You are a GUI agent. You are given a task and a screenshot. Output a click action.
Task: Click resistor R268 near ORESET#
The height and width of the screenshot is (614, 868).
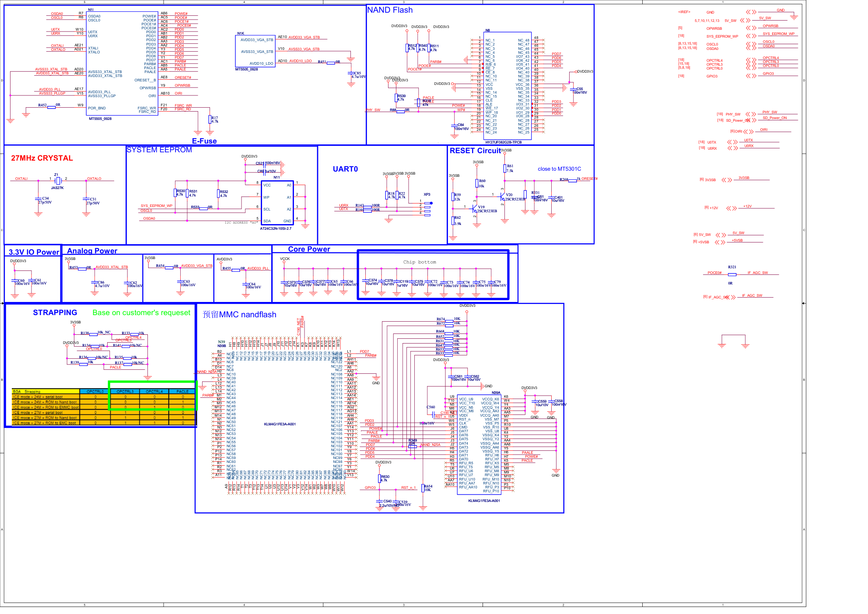point(573,180)
